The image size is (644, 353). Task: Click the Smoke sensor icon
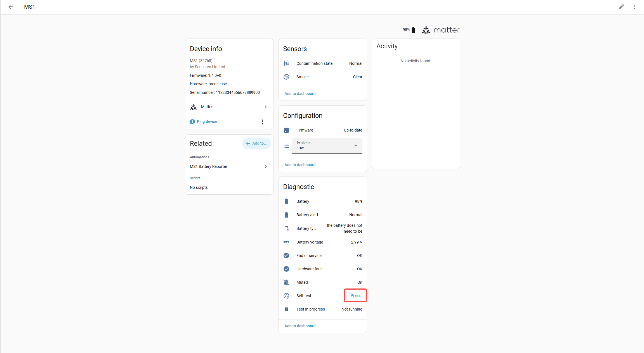click(x=286, y=77)
